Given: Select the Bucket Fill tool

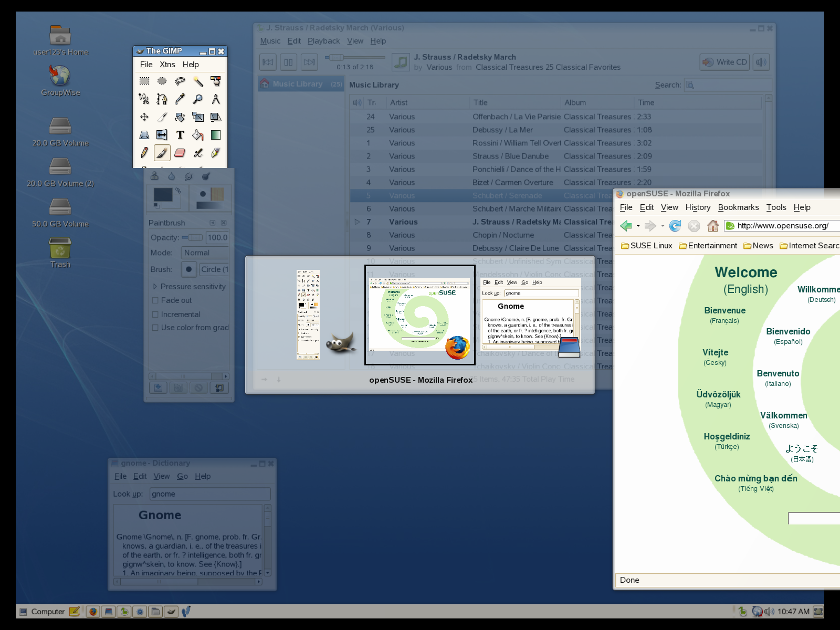Looking at the screenshot, I should pyautogui.click(x=198, y=135).
